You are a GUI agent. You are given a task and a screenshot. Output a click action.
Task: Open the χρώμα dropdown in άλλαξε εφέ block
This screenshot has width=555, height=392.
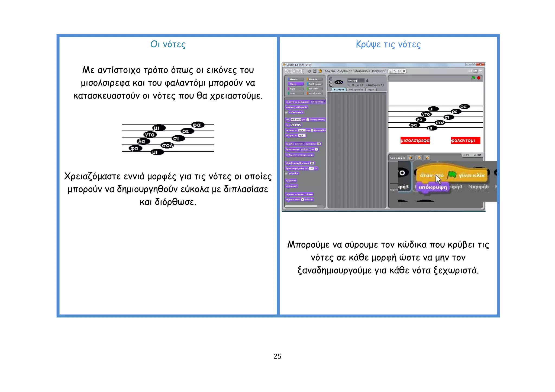pos(300,144)
